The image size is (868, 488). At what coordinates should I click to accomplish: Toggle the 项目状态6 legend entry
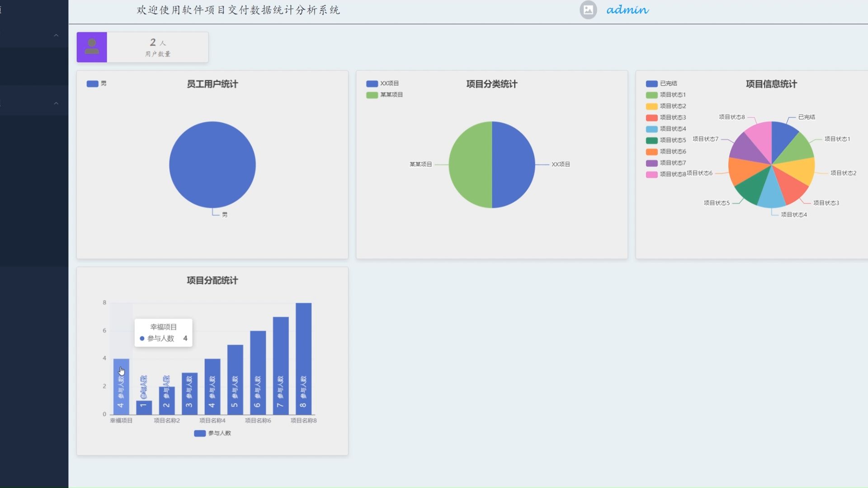coord(666,151)
